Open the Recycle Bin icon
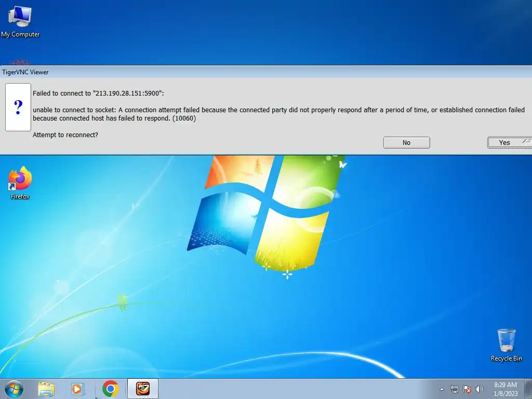The height and width of the screenshot is (399, 532). pos(506,345)
